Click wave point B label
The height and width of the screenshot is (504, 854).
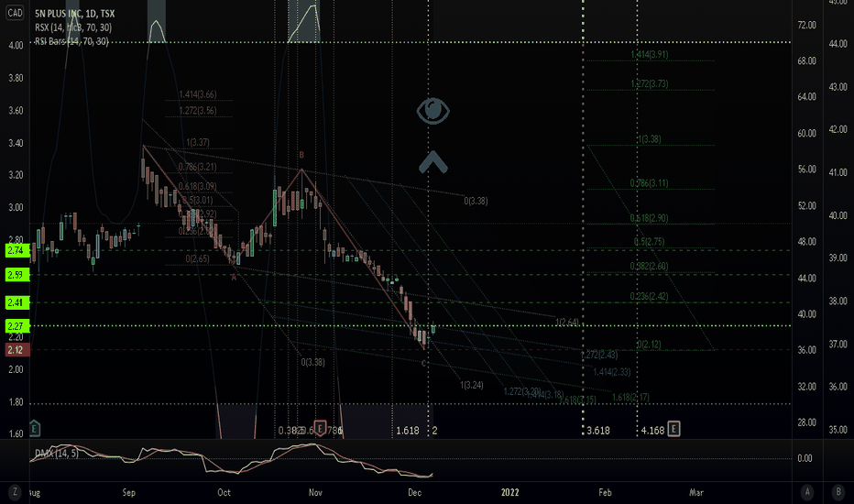tap(301, 155)
